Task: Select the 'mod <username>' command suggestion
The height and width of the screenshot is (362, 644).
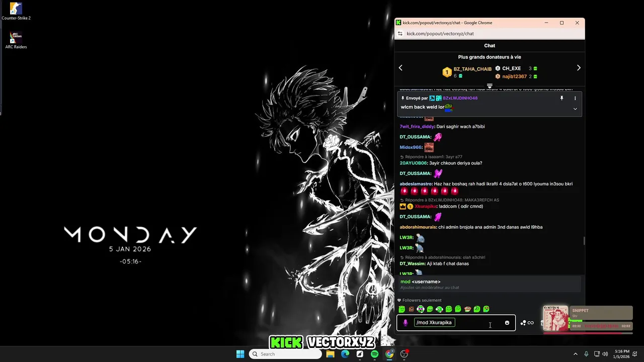Action: tap(489, 284)
